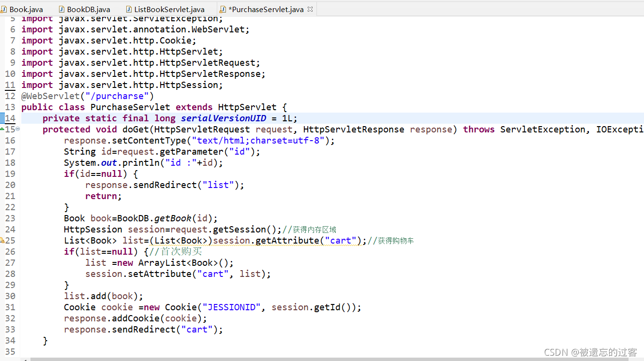Click the return; statement on line 21
Image resolution: width=644 pixels, height=361 pixels.
point(104,196)
